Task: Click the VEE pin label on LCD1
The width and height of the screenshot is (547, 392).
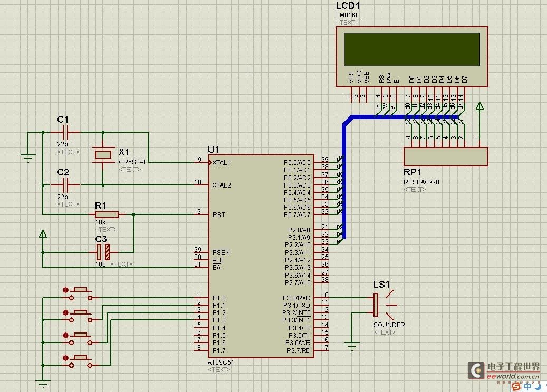Action: [366, 77]
